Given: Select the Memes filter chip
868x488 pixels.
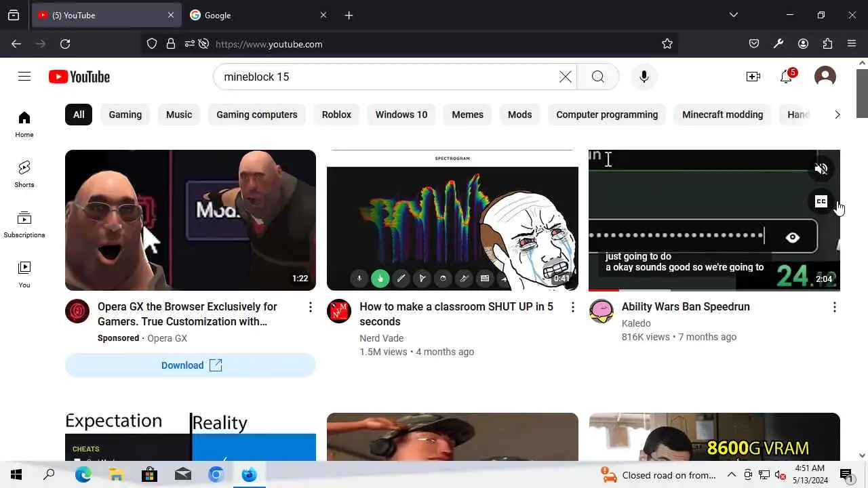Looking at the screenshot, I should pos(468,115).
